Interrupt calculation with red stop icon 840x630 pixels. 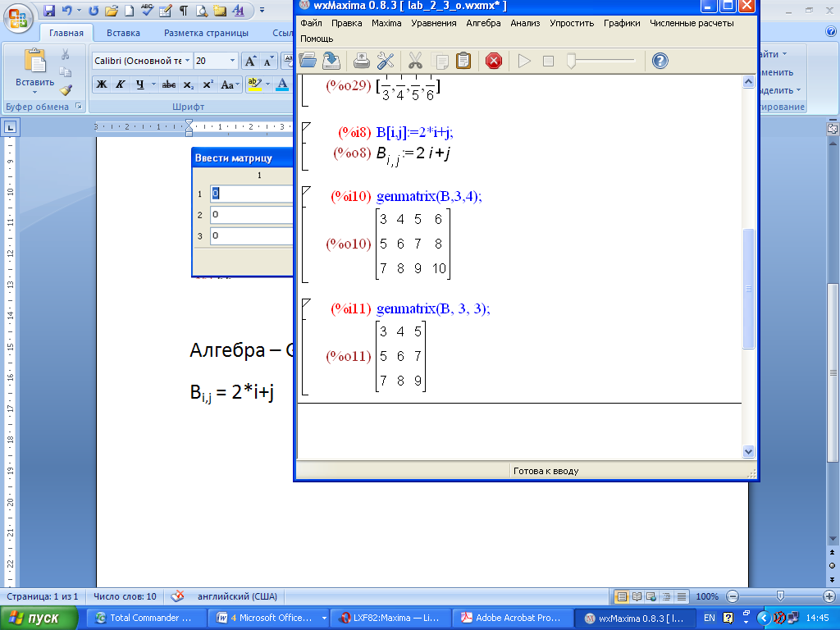[x=493, y=61]
